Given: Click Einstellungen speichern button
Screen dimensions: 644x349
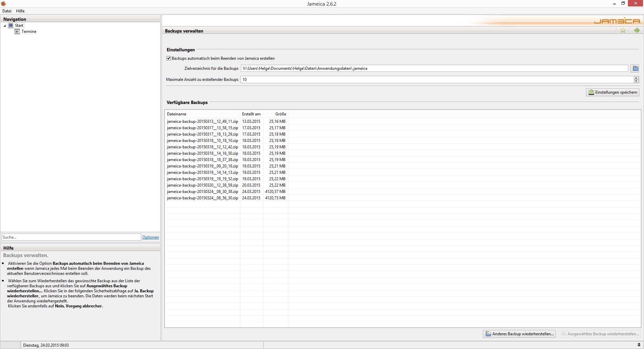Looking at the screenshot, I should pyautogui.click(x=612, y=92).
